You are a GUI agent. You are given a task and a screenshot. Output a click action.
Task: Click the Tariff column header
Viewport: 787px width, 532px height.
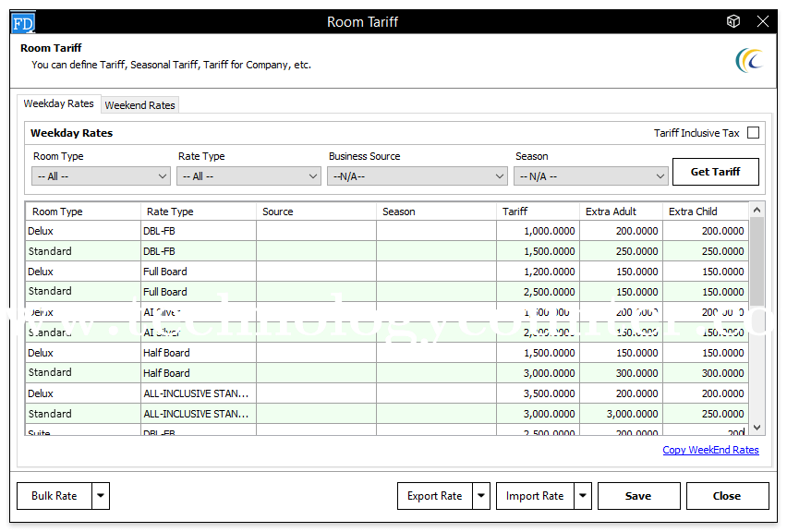[538, 212]
